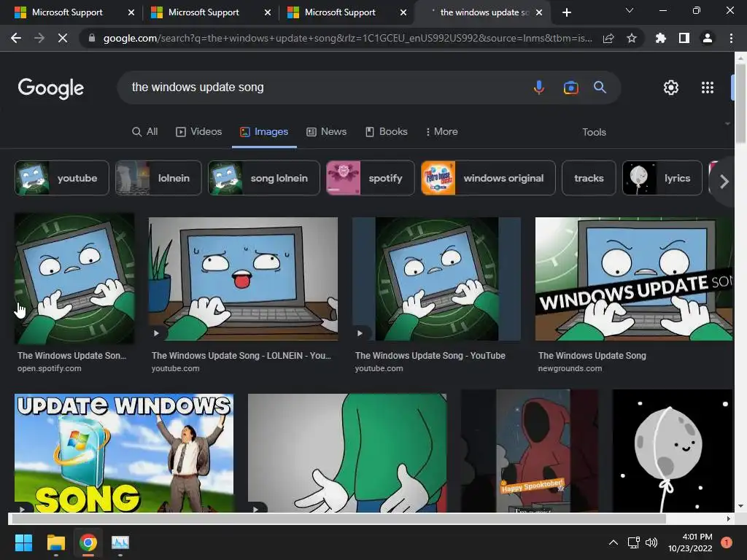Switch to the first Microsoft Support tab
The width and height of the screenshot is (747, 560).
pyautogui.click(x=67, y=12)
